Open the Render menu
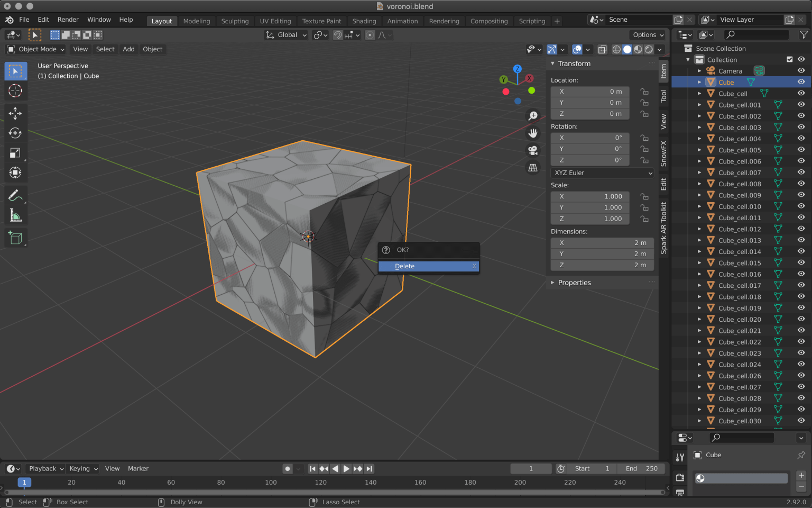The height and width of the screenshot is (508, 812). pyautogui.click(x=68, y=20)
